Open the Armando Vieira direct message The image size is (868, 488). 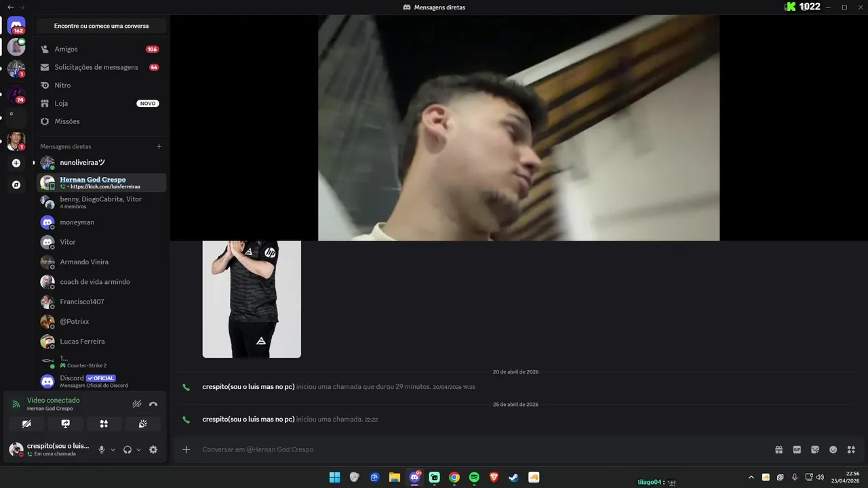tap(101, 262)
